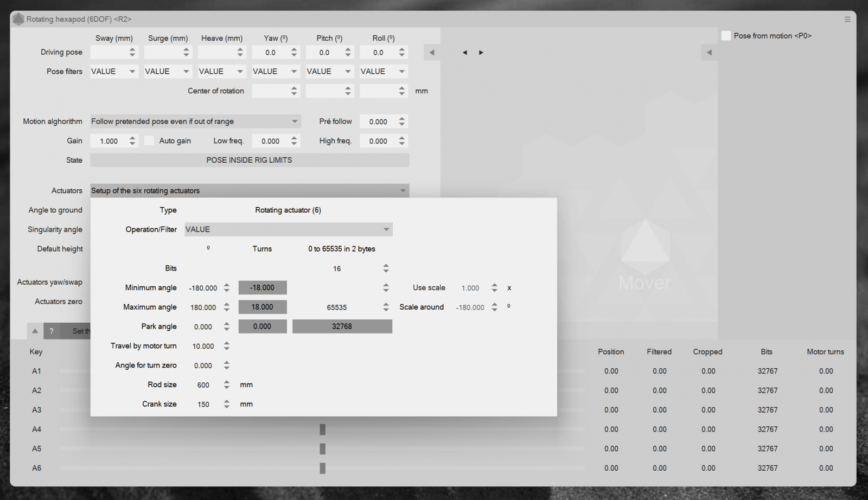
Task: Open the Sway pose filter dropdown
Action: coord(114,72)
